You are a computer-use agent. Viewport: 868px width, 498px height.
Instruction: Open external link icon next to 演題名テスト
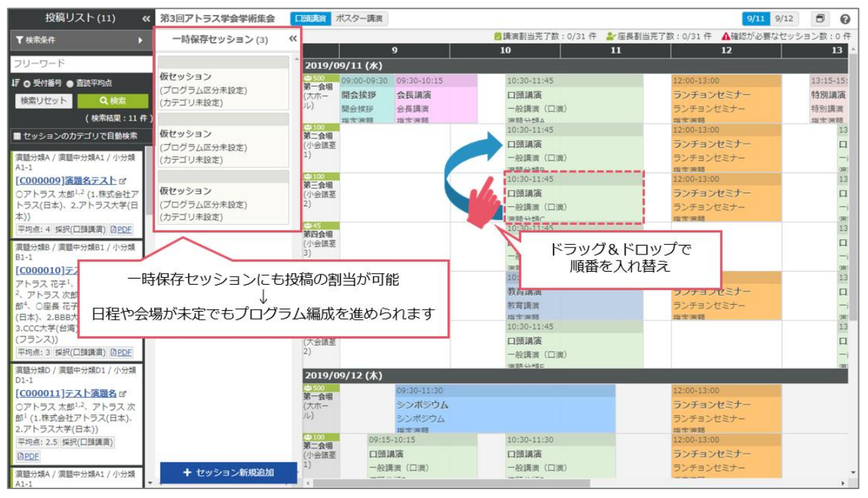(x=123, y=181)
